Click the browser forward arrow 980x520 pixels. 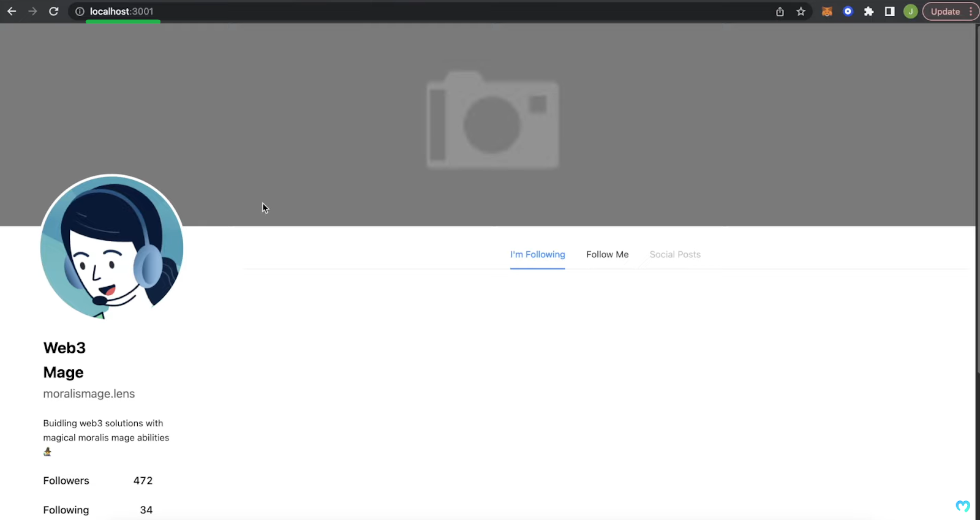32,11
